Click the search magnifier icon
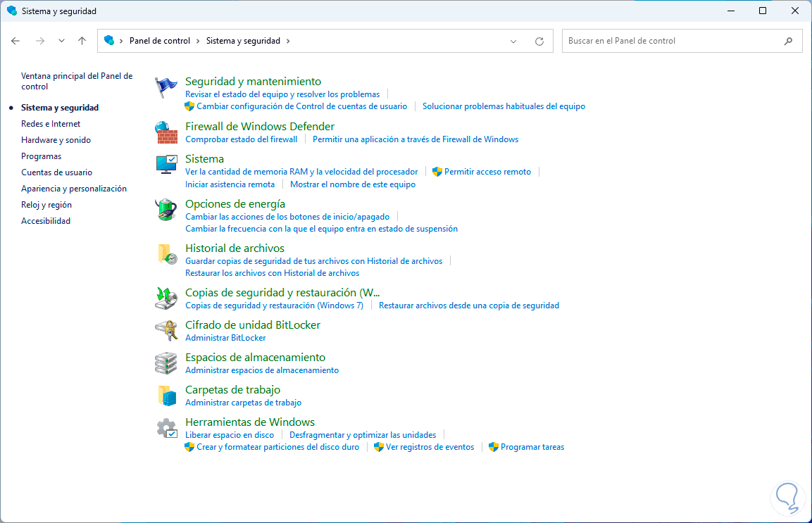Image resolution: width=812 pixels, height=523 pixels. point(788,41)
